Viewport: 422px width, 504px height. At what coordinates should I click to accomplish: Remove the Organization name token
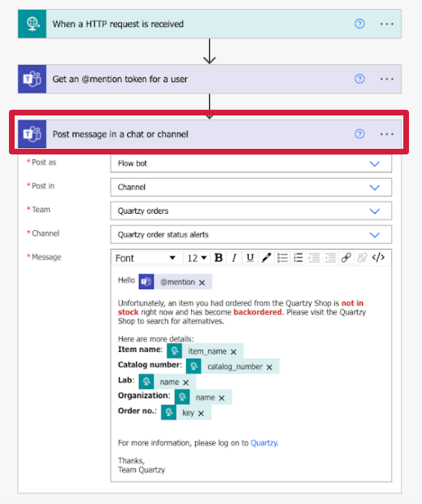(x=221, y=398)
